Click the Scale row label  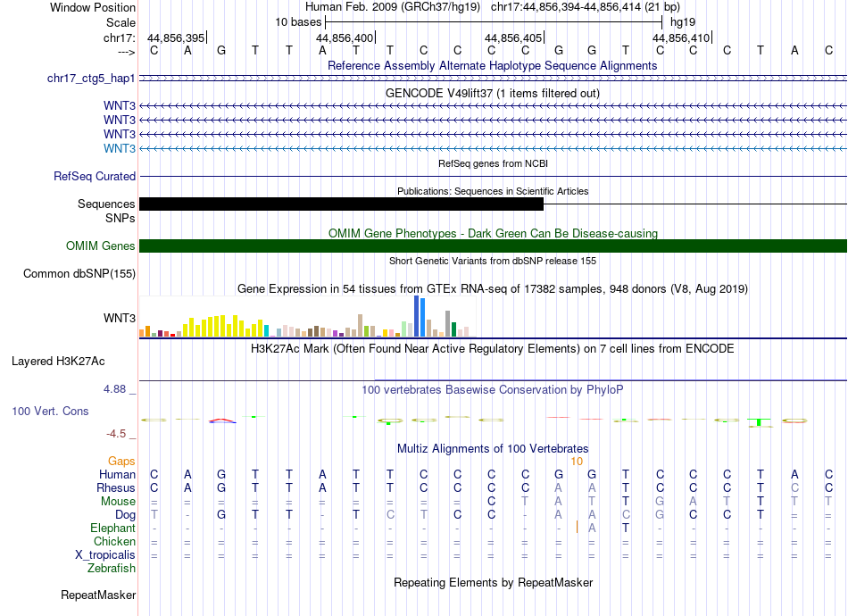(121, 22)
